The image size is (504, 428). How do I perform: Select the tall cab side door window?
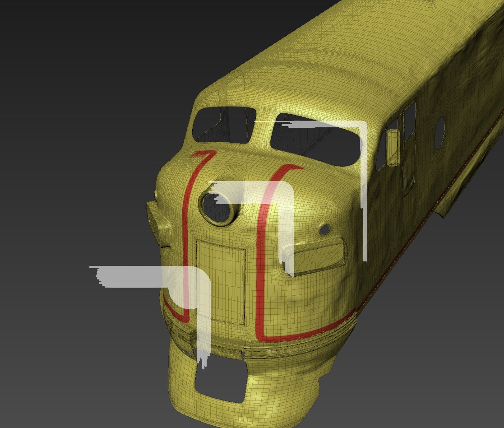point(409,149)
